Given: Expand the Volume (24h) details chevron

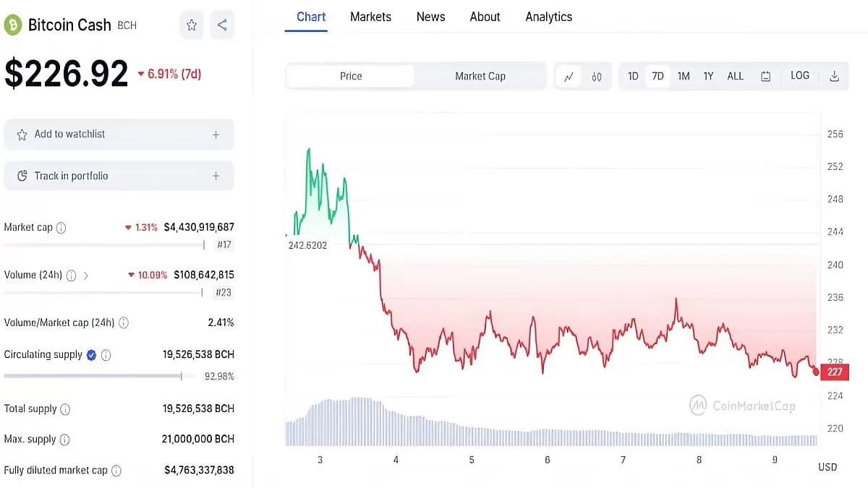Looking at the screenshot, I should (x=86, y=275).
